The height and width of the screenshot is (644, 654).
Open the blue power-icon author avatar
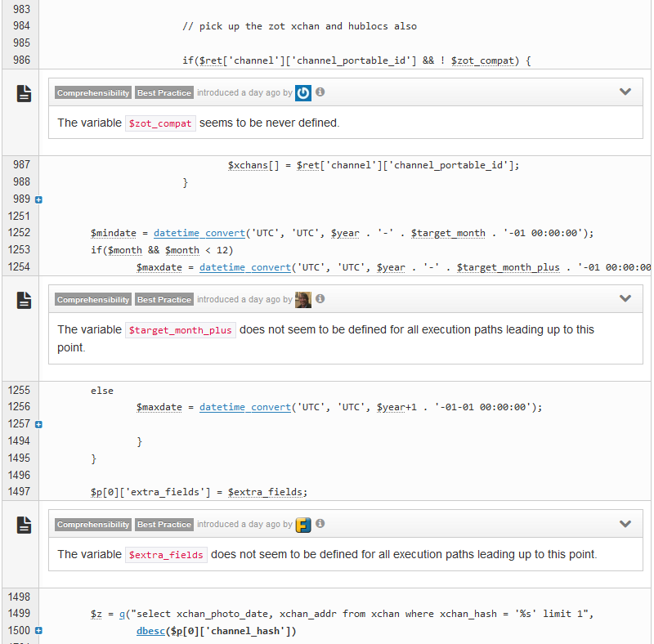[x=303, y=93]
